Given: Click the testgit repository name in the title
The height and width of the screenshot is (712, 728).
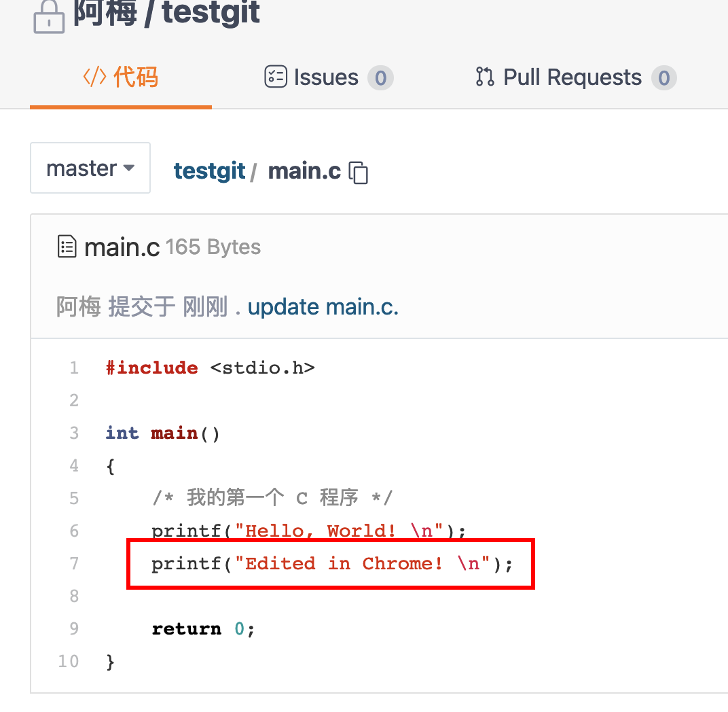Looking at the screenshot, I should point(211,12).
